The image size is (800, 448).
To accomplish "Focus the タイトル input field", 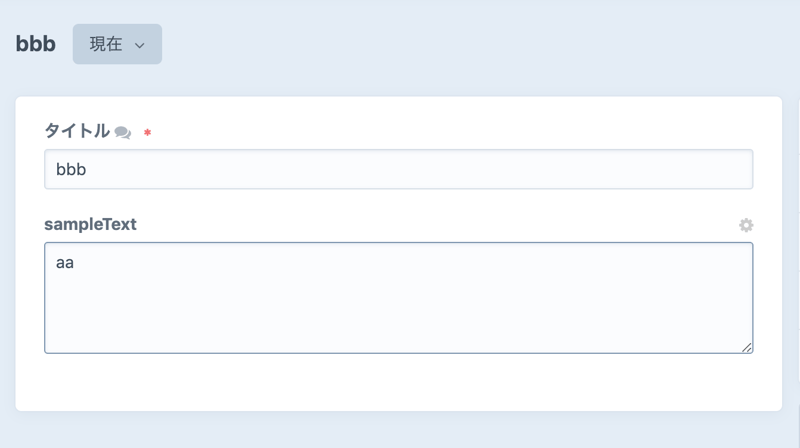I will [x=398, y=169].
